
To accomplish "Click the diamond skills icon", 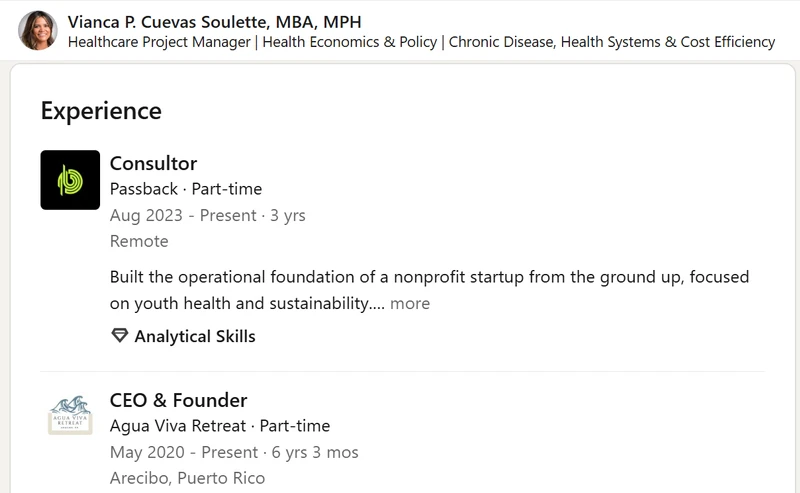I will click(119, 336).
